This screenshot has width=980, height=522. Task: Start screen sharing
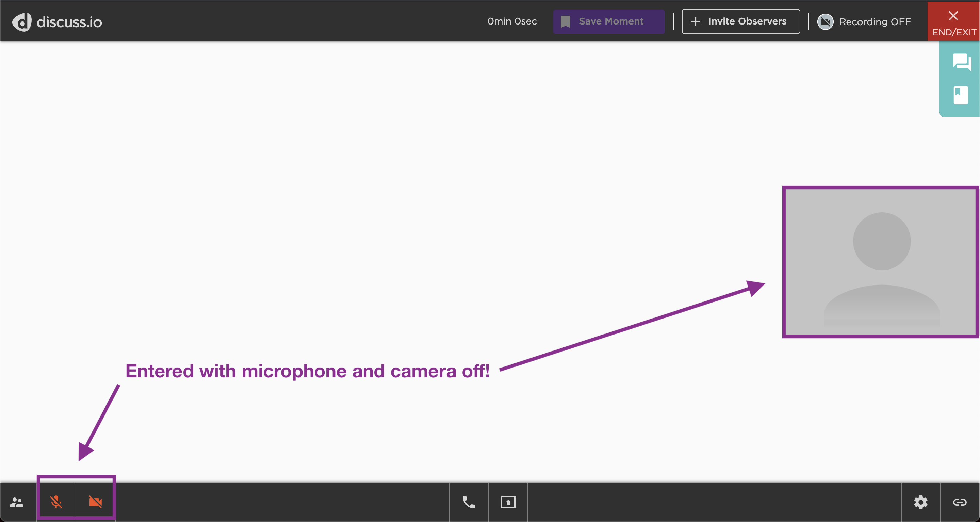[508, 502]
